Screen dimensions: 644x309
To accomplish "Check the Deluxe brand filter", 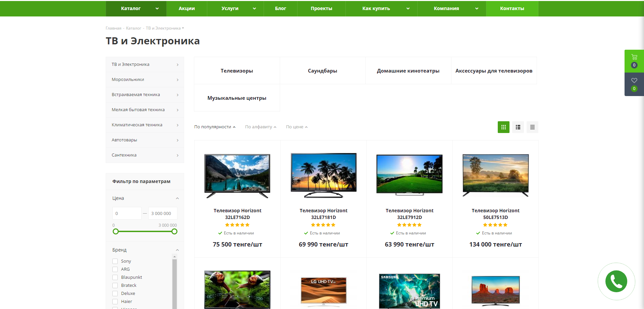I will coord(115,294).
